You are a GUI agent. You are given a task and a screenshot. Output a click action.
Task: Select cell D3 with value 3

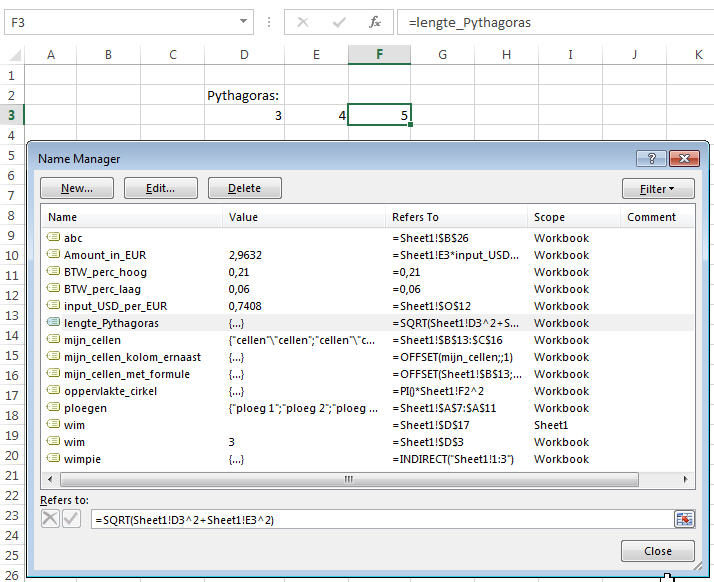[245, 115]
